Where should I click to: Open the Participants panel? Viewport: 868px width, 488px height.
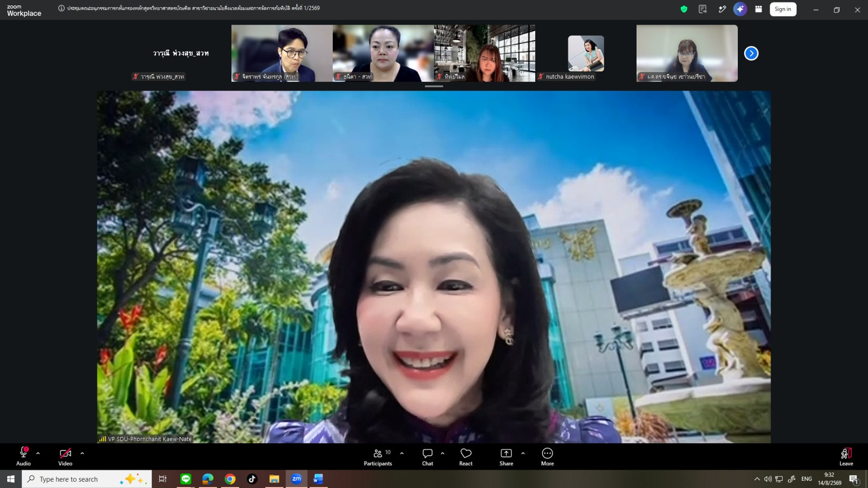[x=378, y=456]
